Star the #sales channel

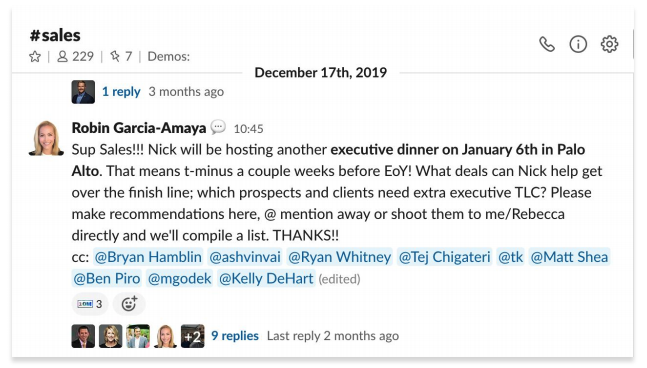pyautogui.click(x=35, y=57)
